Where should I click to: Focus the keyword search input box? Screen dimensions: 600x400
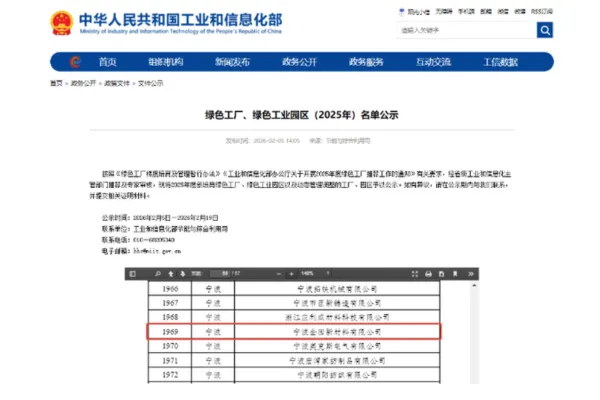click(467, 30)
